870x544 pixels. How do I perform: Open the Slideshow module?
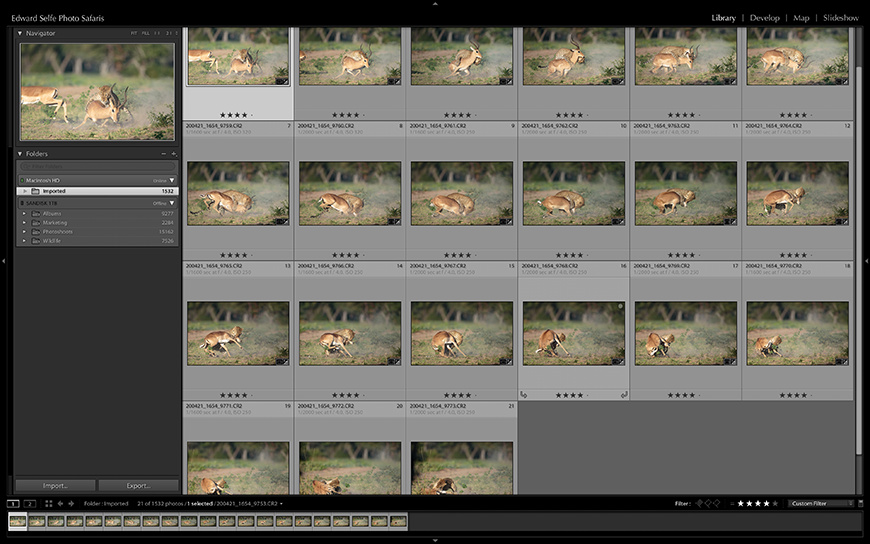pyautogui.click(x=838, y=18)
